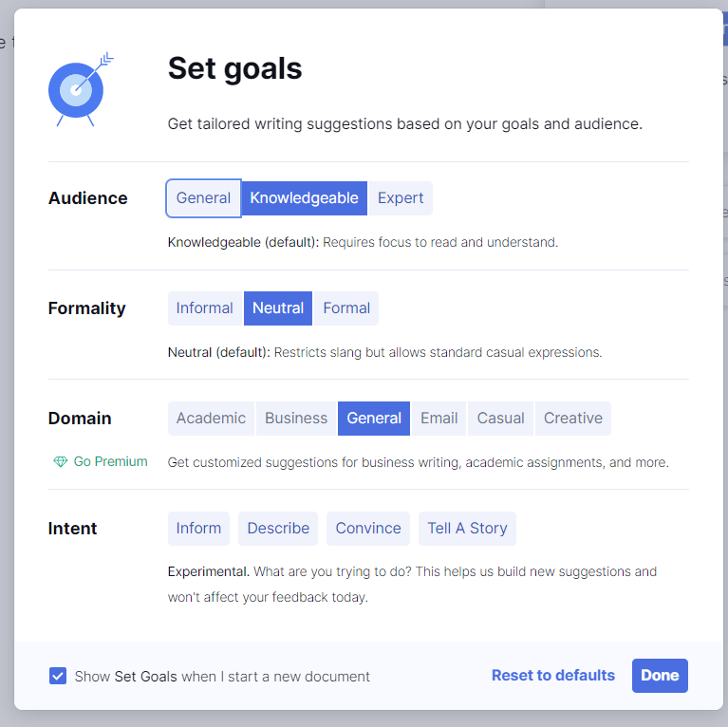
Task: Click the Premium diamond icon
Action: 61,462
